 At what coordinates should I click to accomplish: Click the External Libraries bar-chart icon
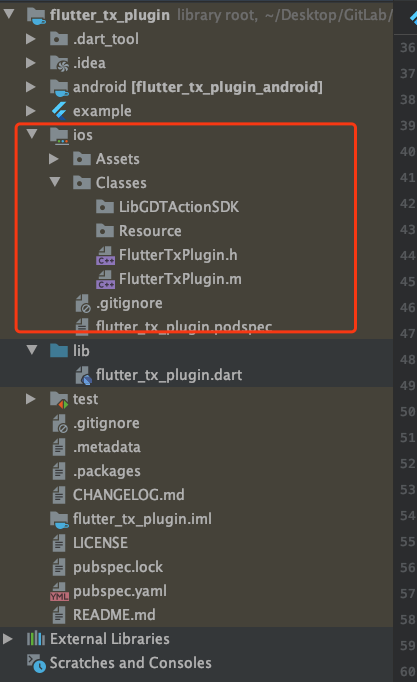(x=36, y=639)
